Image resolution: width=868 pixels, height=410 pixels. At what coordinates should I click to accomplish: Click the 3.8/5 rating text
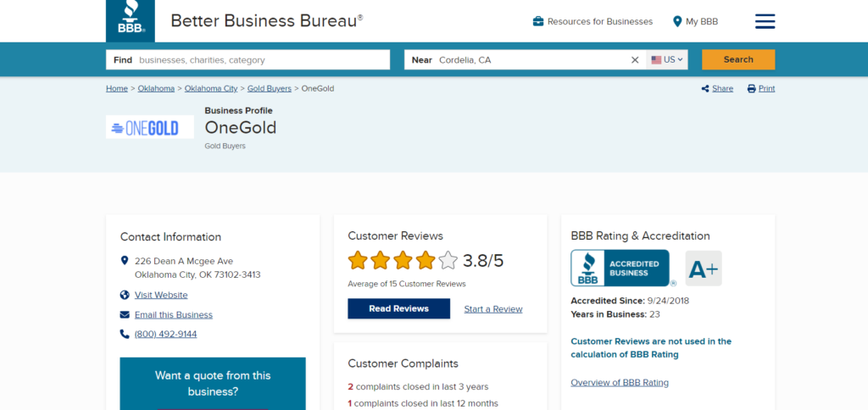point(483,261)
